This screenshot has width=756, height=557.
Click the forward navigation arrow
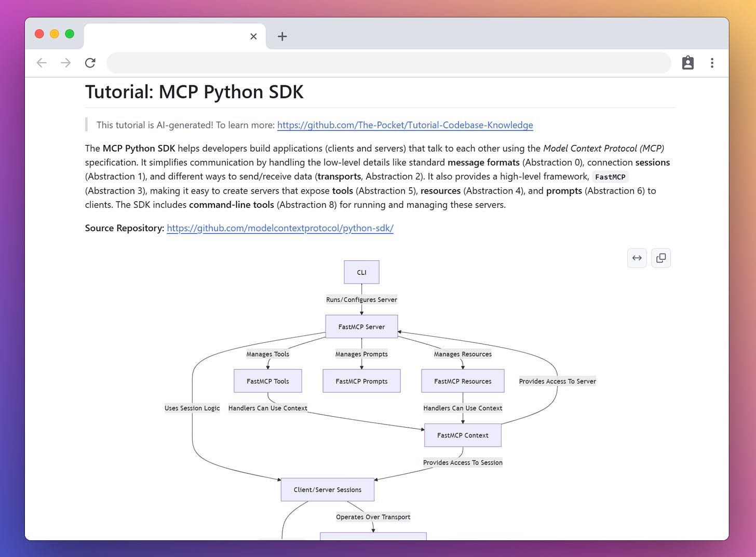65,62
